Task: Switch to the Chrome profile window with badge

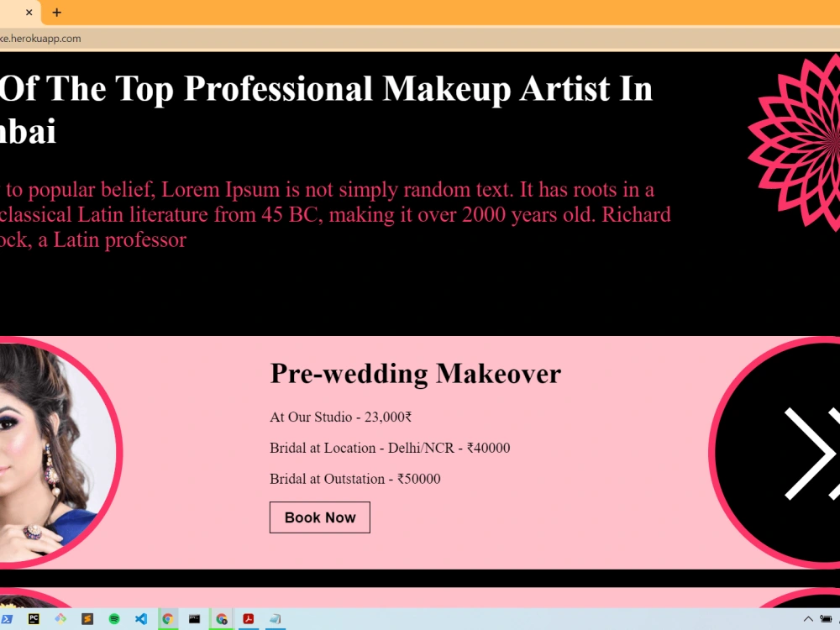Action: pos(221,619)
